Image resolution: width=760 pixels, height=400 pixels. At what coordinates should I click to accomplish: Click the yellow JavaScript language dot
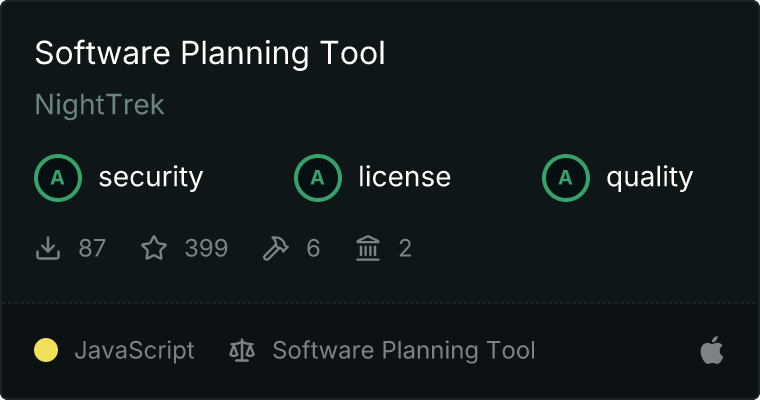point(46,350)
